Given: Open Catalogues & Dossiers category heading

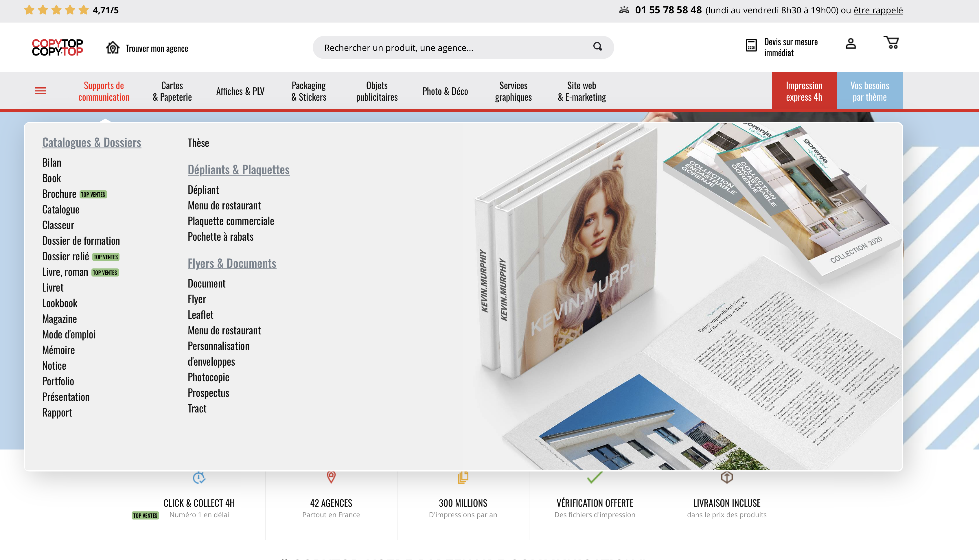Looking at the screenshot, I should [91, 143].
